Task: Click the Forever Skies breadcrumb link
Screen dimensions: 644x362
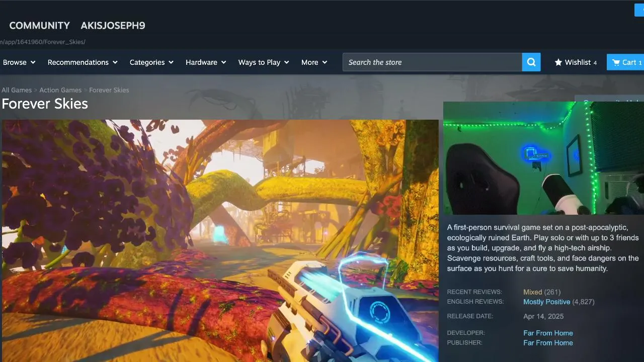Action: click(x=109, y=90)
